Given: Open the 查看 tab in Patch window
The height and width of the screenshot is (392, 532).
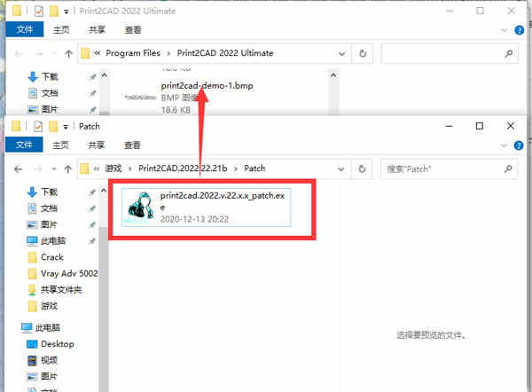Looking at the screenshot, I should click(x=132, y=145).
